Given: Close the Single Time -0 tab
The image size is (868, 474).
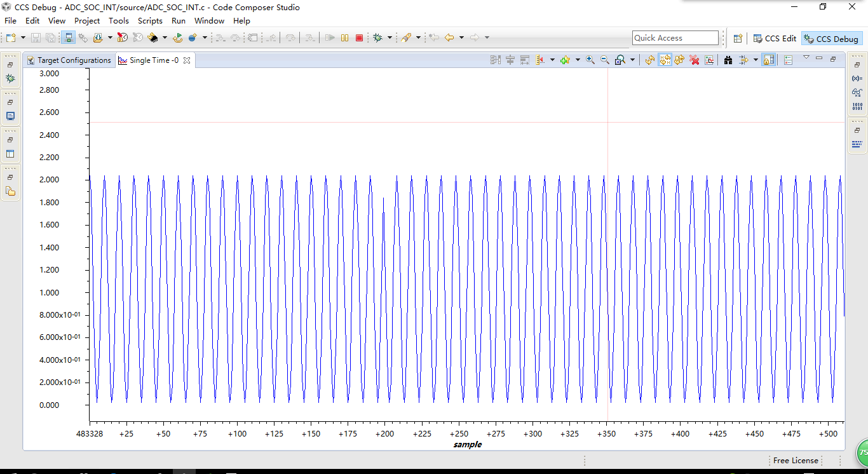Looking at the screenshot, I should pos(187,60).
